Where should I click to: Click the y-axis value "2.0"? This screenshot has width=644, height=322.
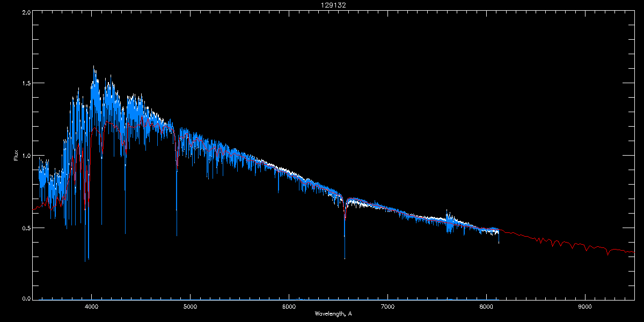(x=25, y=12)
